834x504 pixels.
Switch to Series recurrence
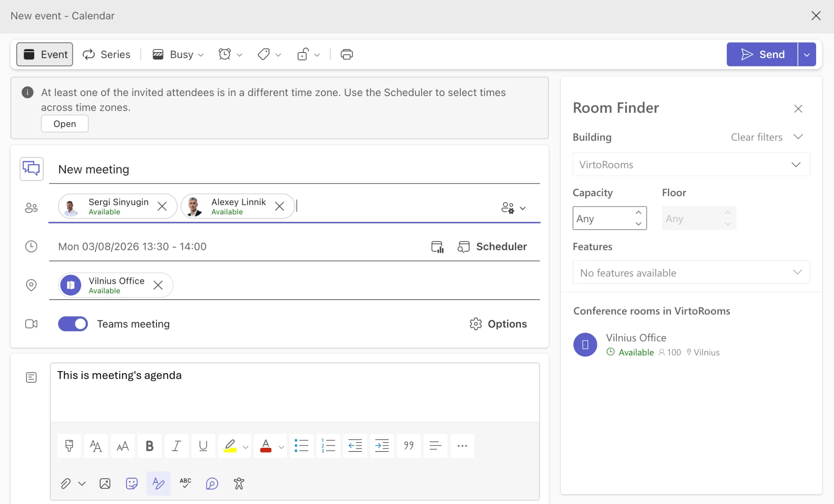click(x=106, y=54)
